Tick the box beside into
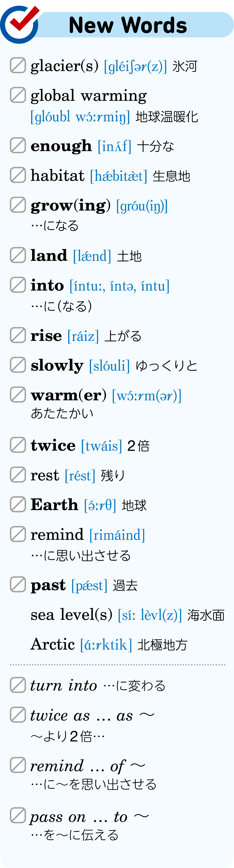Screen dimensions: 234x868 (x=18, y=285)
